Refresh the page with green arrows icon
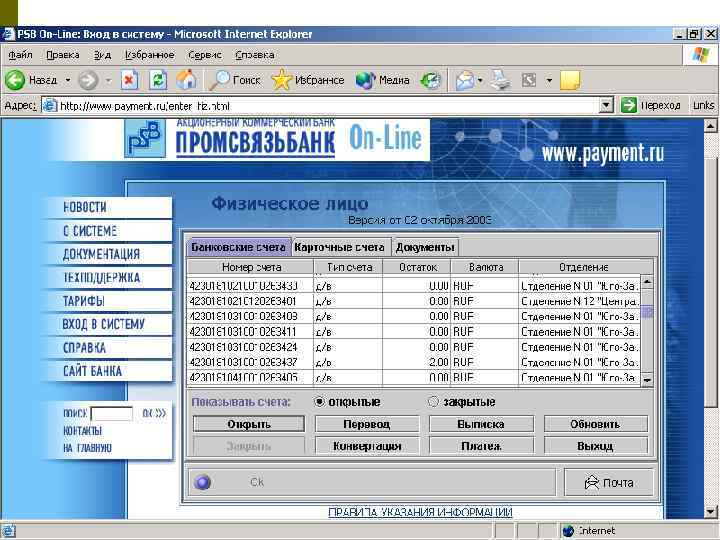Viewport: 720px width, 540px height. pyautogui.click(x=158, y=80)
